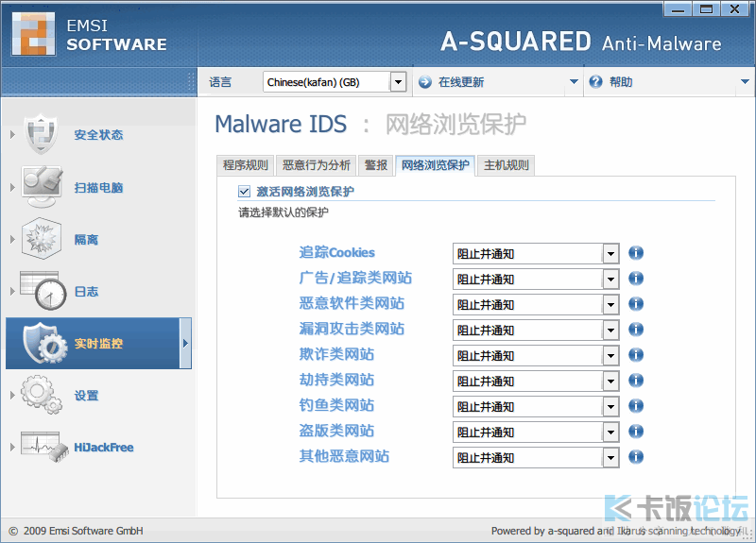
Task: Click the 实时监控 shield gear icon
Action: (x=45, y=343)
